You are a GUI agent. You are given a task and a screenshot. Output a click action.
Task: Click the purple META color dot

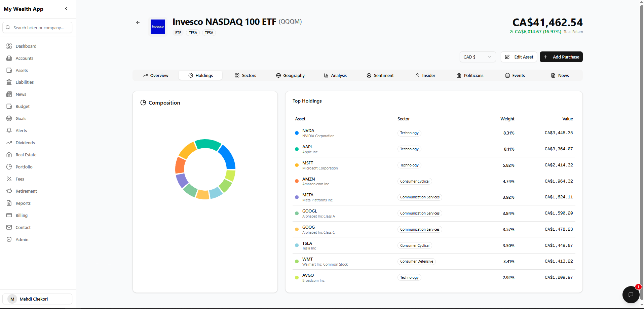click(x=297, y=197)
